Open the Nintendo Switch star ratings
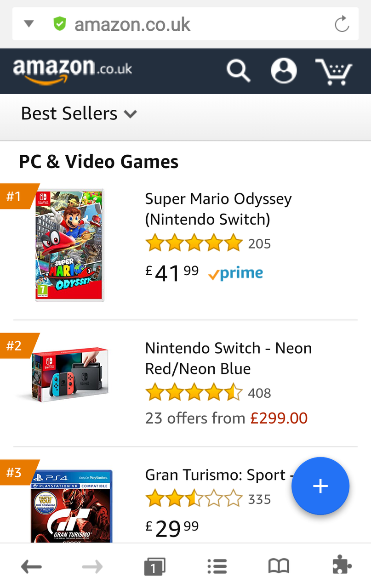The width and height of the screenshot is (371, 588). (194, 393)
